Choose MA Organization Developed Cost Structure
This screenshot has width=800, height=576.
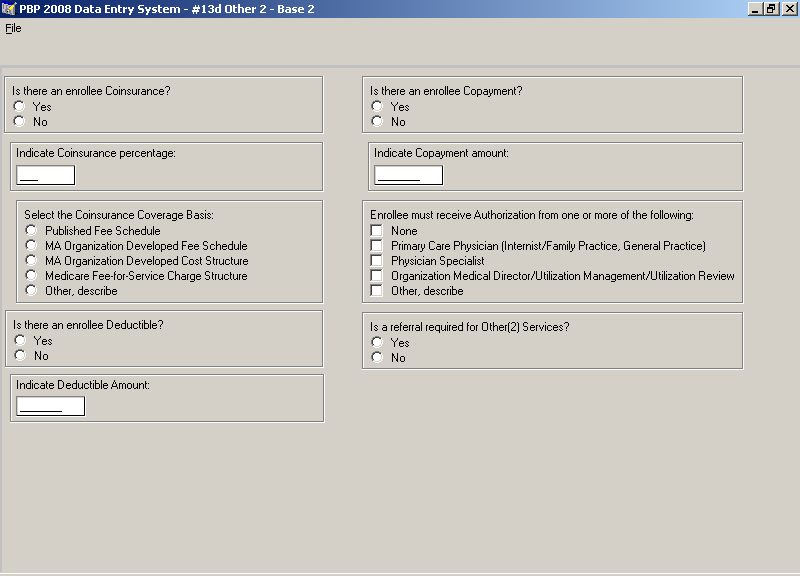(x=31, y=260)
